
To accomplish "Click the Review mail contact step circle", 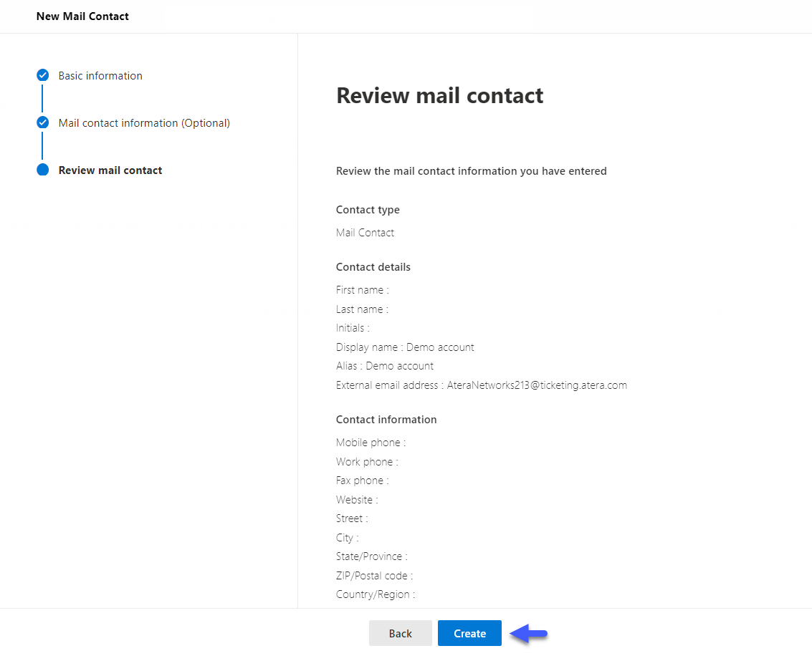I will point(42,170).
